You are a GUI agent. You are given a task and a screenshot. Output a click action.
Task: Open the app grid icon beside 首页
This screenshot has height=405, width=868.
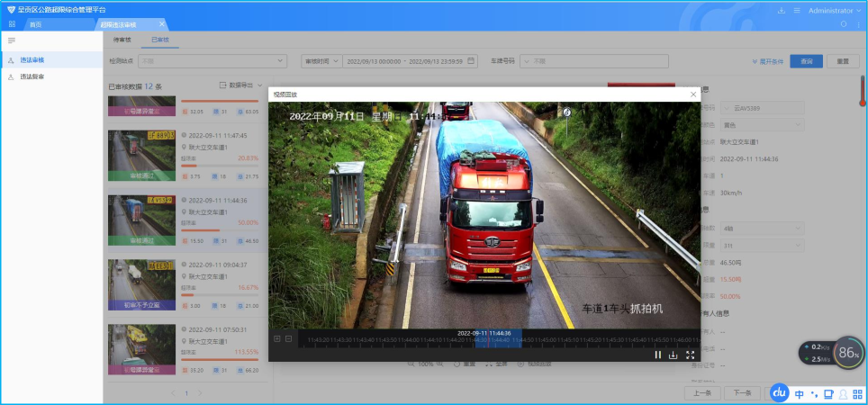click(12, 24)
